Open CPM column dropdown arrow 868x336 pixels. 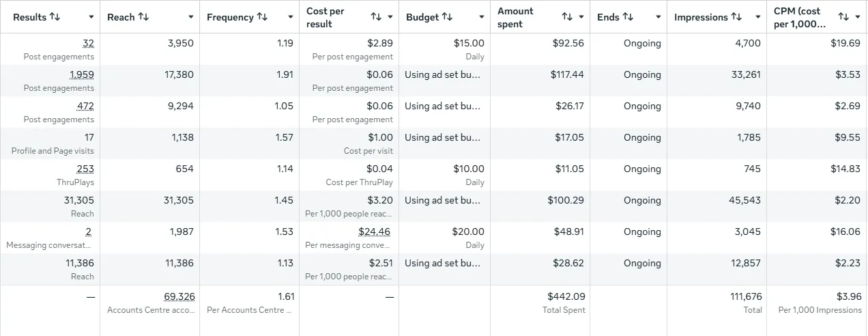click(858, 17)
